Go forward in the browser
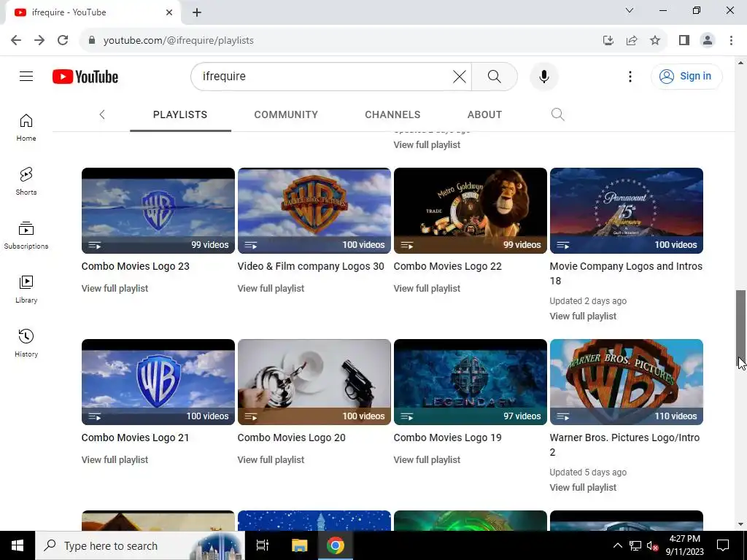This screenshot has width=747, height=560. click(x=39, y=40)
